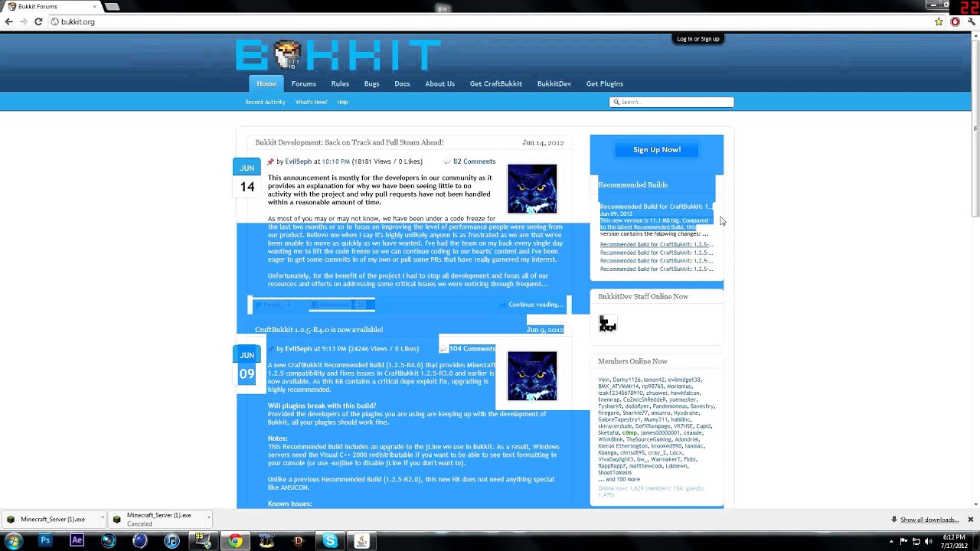Image resolution: width=980 pixels, height=551 pixels.
Task: Open the 82 Comments link
Action: click(474, 161)
